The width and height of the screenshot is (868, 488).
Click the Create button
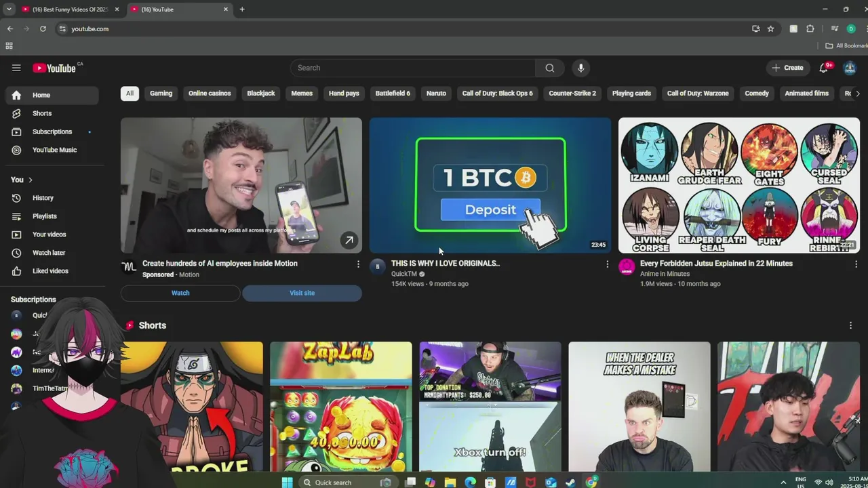pyautogui.click(x=787, y=68)
